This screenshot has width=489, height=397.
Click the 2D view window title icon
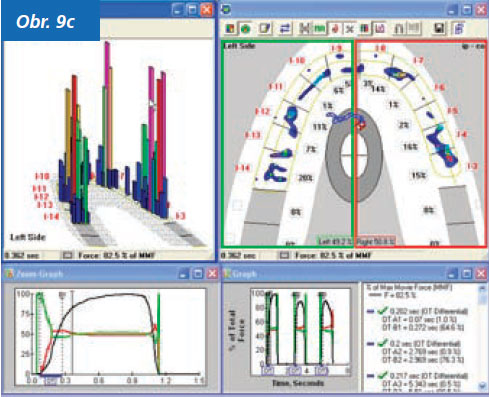tap(226, 9)
